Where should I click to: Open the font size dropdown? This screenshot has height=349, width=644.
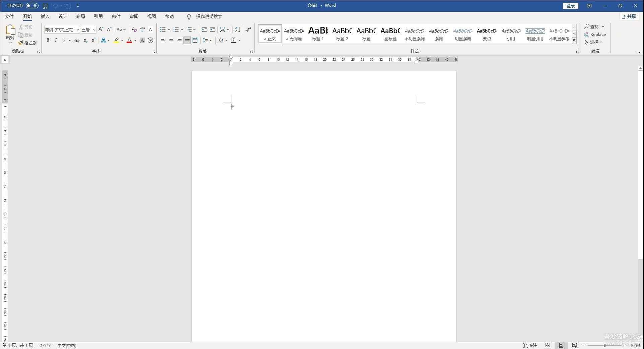94,30
